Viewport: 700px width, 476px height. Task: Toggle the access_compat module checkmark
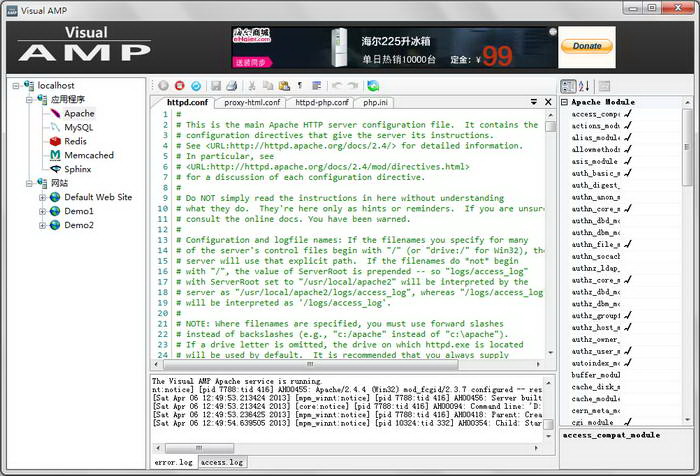pyautogui.click(x=628, y=114)
